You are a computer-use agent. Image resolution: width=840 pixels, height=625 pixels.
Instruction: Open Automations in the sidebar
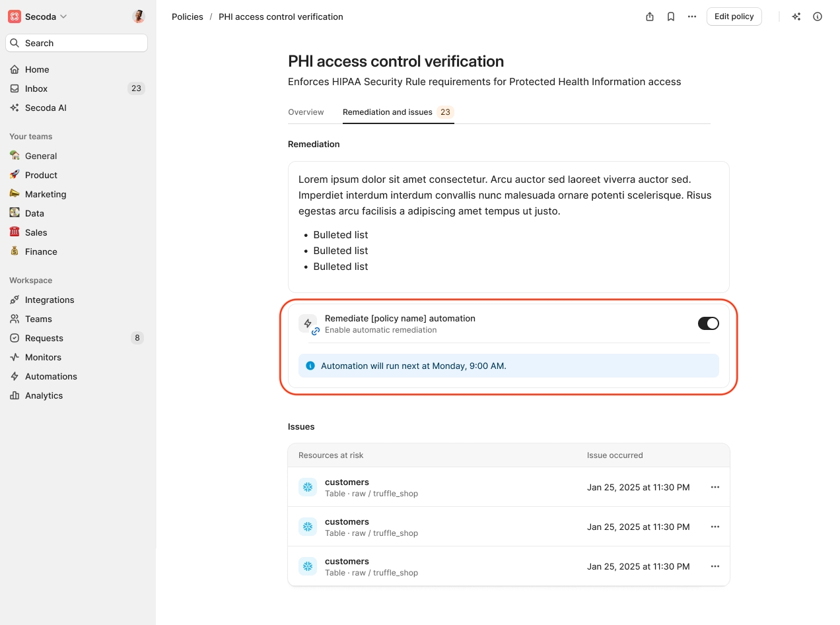click(x=51, y=376)
